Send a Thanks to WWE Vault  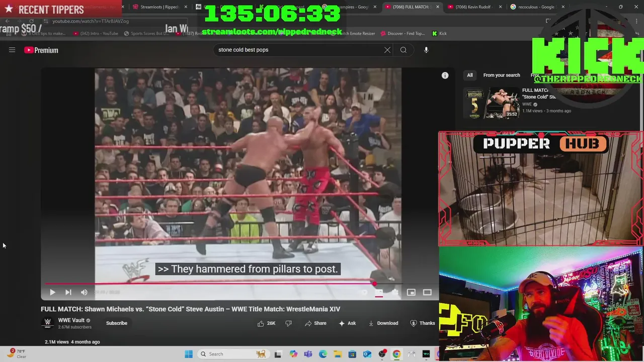pyautogui.click(x=423, y=323)
